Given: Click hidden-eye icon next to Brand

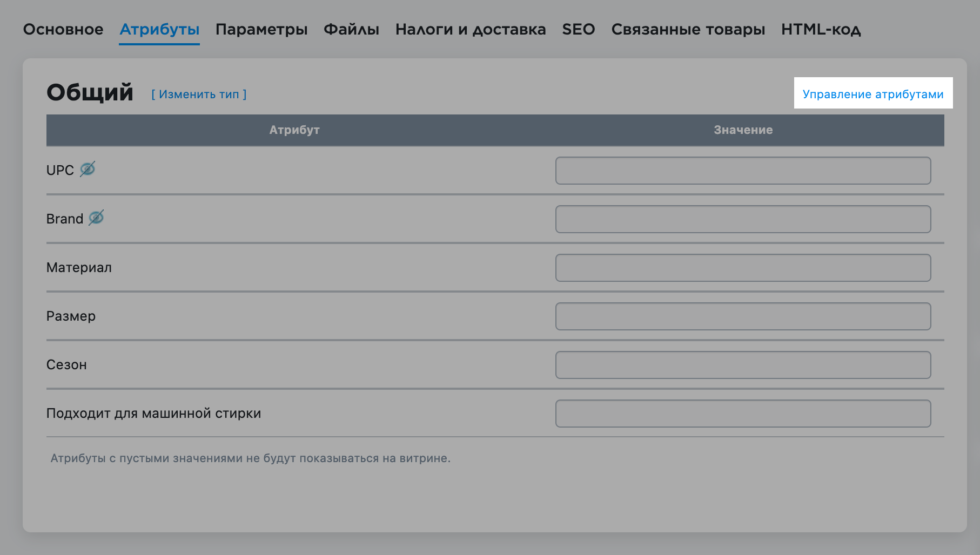Looking at the screenshot, I should coord(96,218).
